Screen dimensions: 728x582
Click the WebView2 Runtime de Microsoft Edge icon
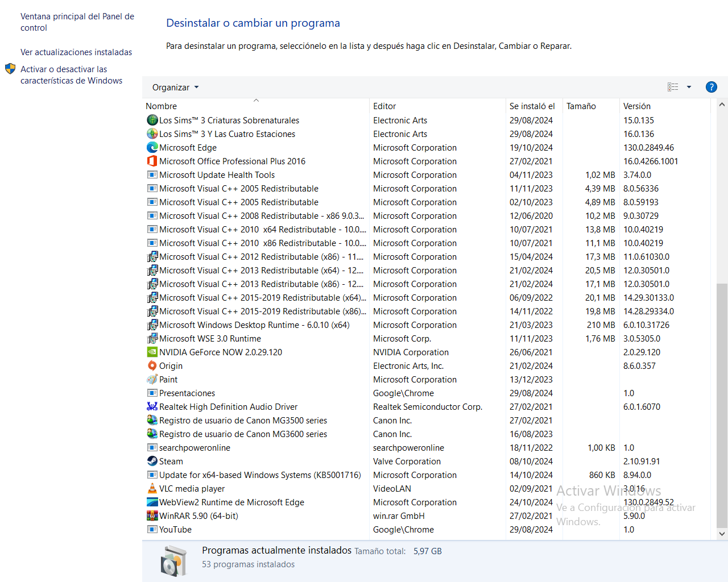tap(152, 502)
